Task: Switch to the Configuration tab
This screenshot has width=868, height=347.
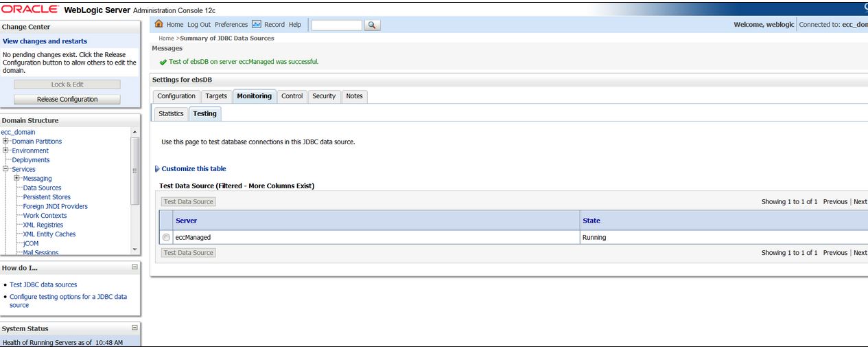Action: click(176, 96)
